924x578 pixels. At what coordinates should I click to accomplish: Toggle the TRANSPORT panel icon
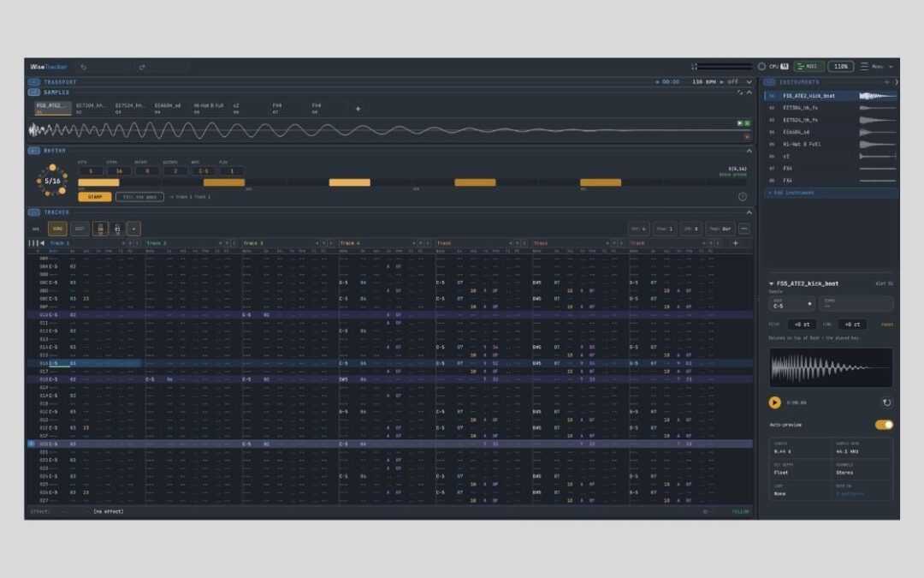point(33,82)
